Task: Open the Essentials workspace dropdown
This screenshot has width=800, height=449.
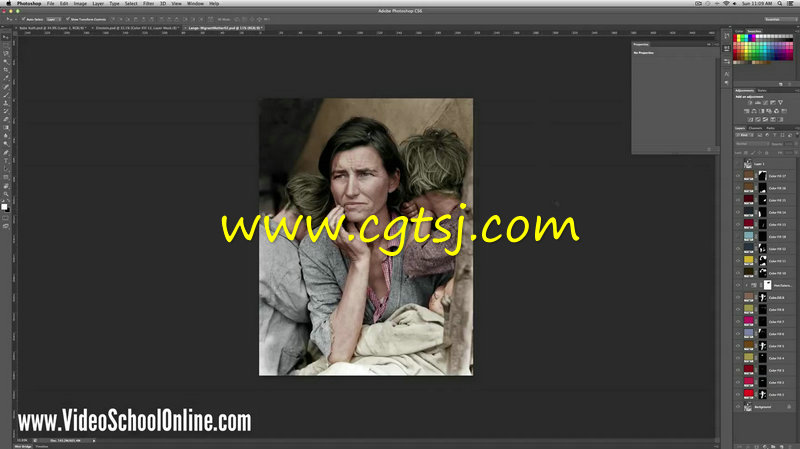Action: tap(779, 19)
